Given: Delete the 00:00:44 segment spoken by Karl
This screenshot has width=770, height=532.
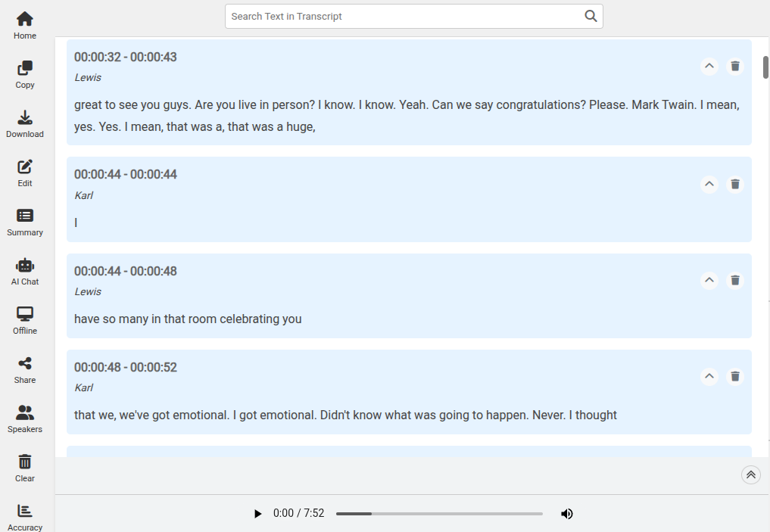Looking at the screenshot, I should (734, 184).
